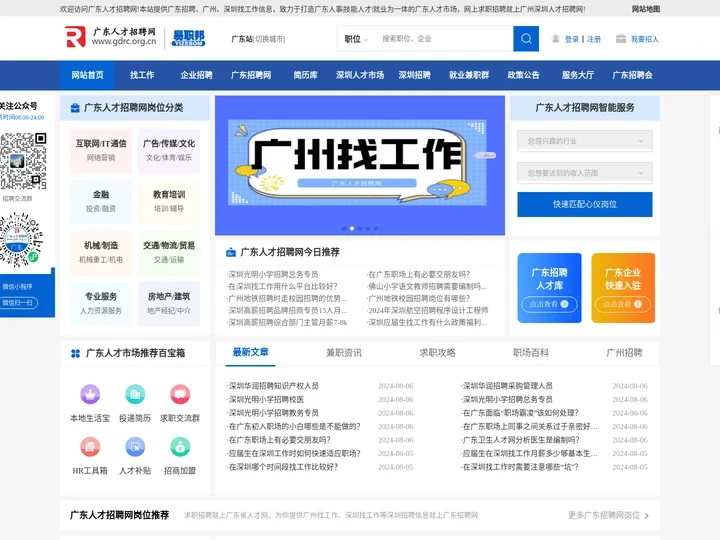Open 招商加盟 icon
720x540 pixels.
pyautogui.click(x=180, y=446)
